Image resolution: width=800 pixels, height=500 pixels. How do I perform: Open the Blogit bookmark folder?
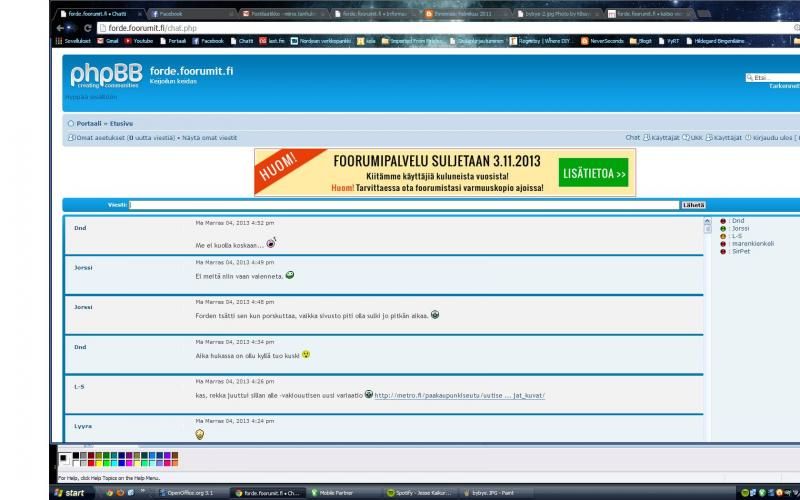(x=641, y=41)
